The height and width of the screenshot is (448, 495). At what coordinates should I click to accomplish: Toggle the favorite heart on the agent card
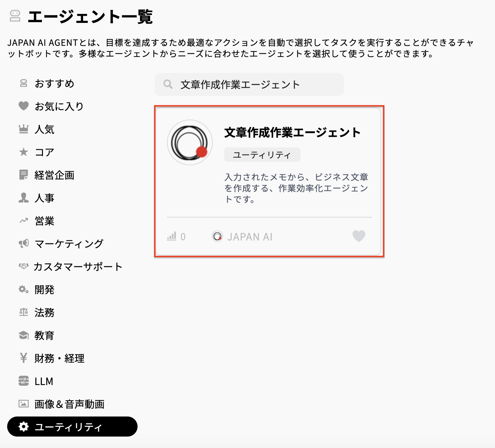tap(359, 236)
